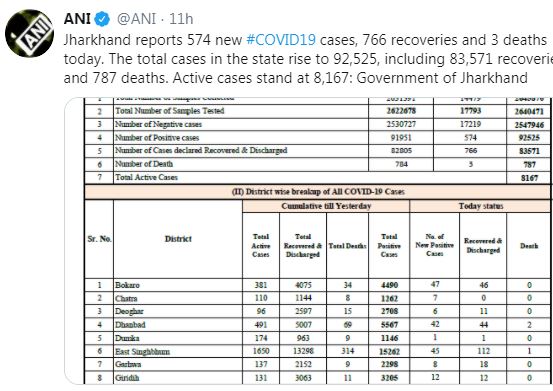Click the Number of Positive cases row

click(317, 138)
